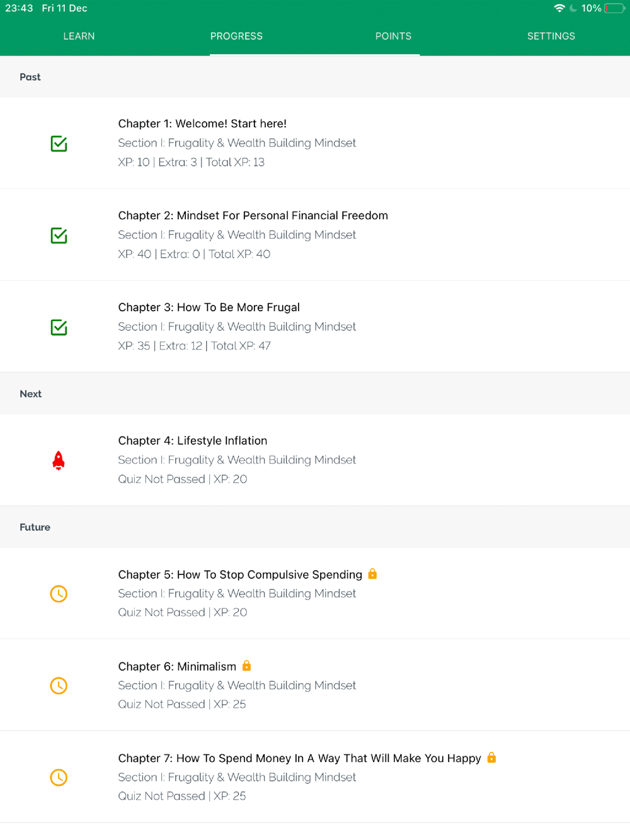Tap the clock icon beside Chapter 6: Minimalism

[x=59, y=686]
